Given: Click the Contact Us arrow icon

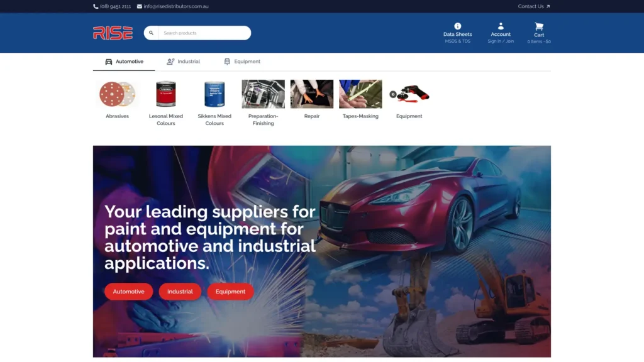Looking at the screenshot, I should [548, 6].
